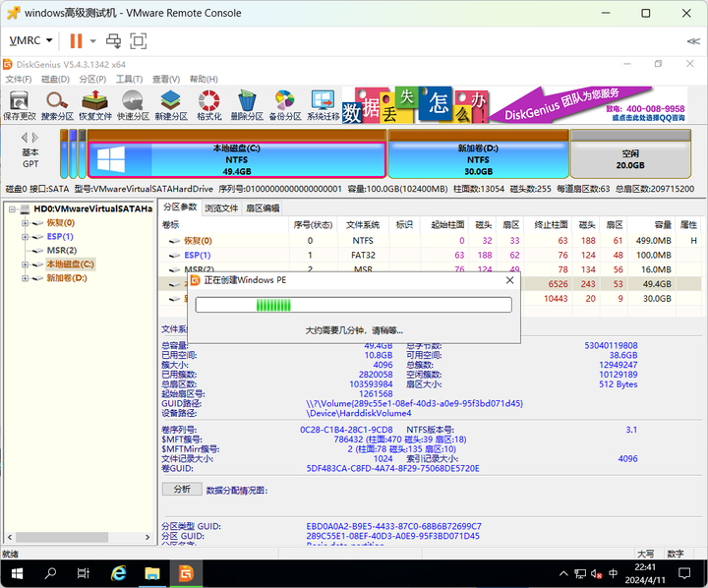708x588 pixels.
Task: Open the 分区(P) menu
Action: click(92, 80)
